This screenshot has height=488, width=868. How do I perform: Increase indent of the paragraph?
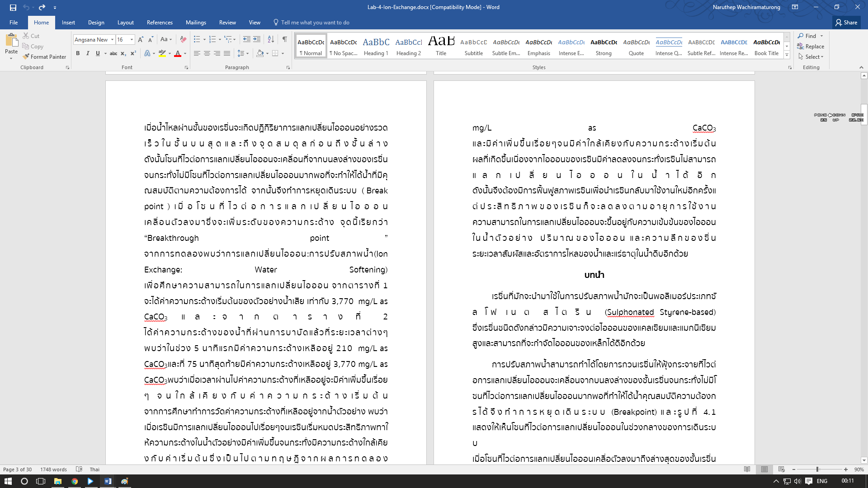[x=257, y=40]
